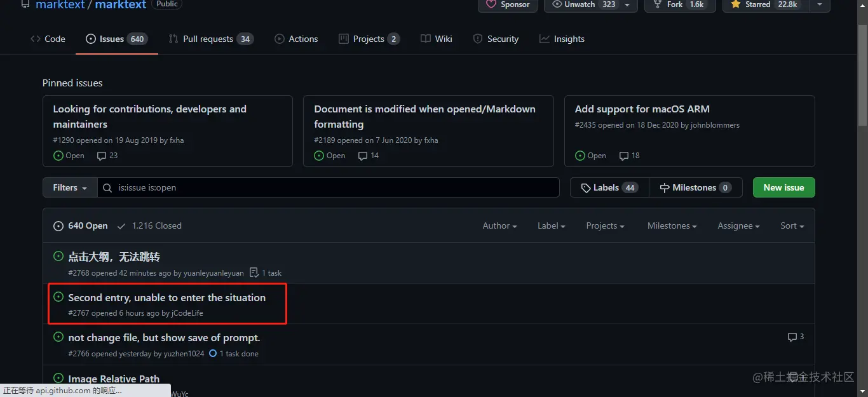Click author jCodeLife link

click(187, 313)
